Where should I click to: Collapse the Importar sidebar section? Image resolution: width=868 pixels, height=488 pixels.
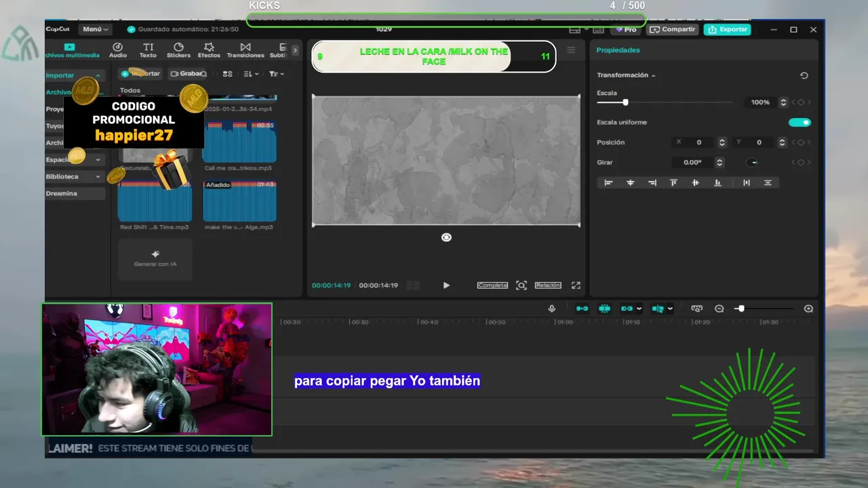coord(74,75)
